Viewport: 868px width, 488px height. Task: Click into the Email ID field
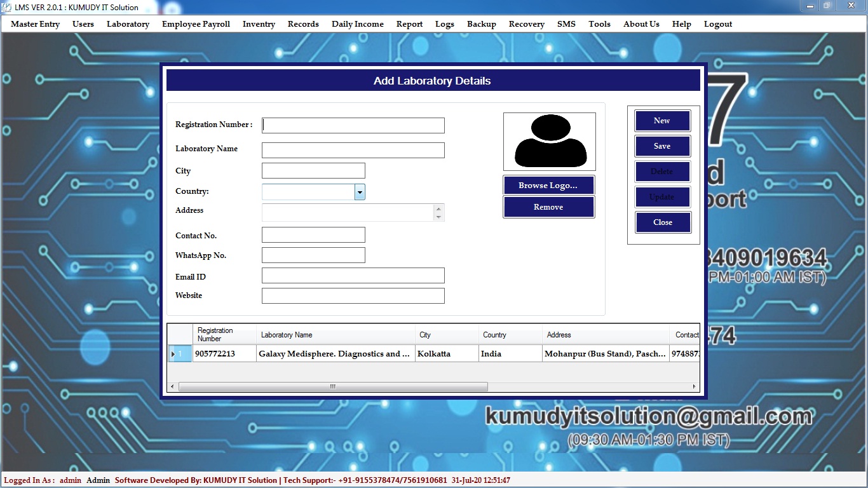pyautogui.click(x=353, y=276)
